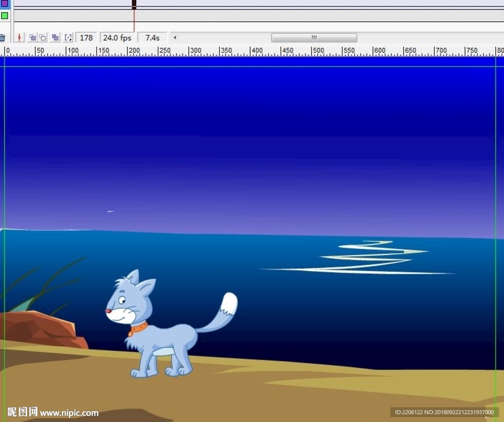Click the purple layer outline color swatch
The image size is (504, 422).
tap(4, 3)
